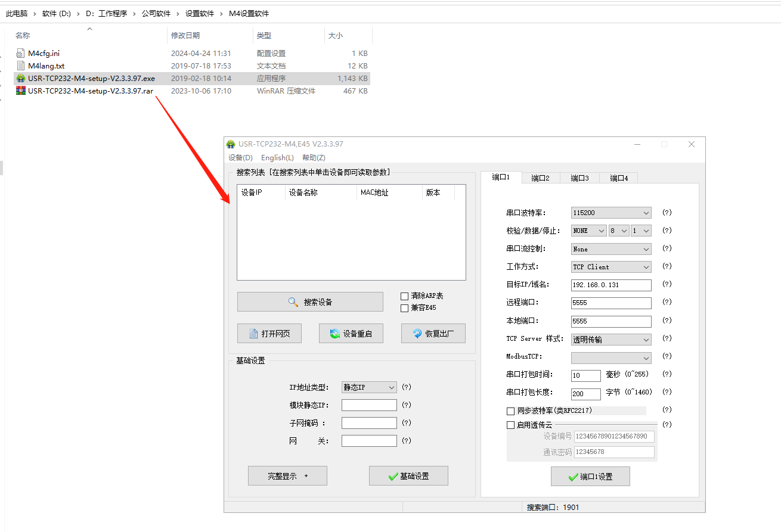Viewport: 781px width, 532px height.
Task: Open the 设备(D) menu
Action: [240, 158]
